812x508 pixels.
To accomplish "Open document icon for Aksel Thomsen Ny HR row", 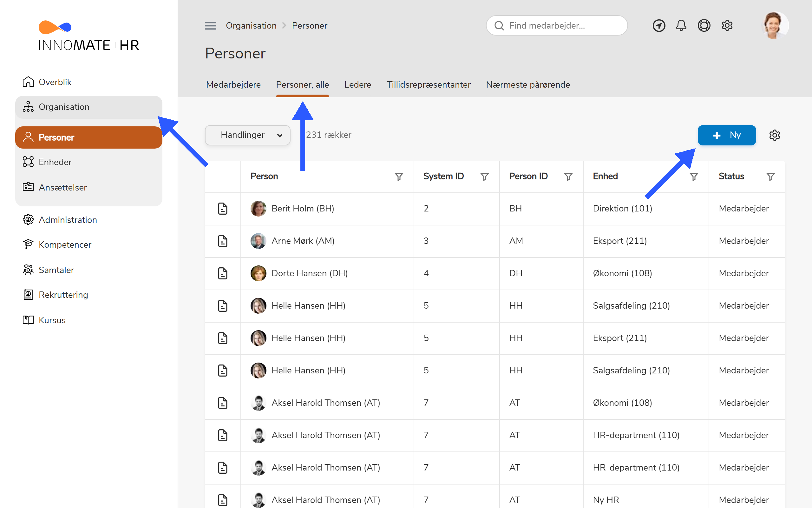I will tap(222, 500).
